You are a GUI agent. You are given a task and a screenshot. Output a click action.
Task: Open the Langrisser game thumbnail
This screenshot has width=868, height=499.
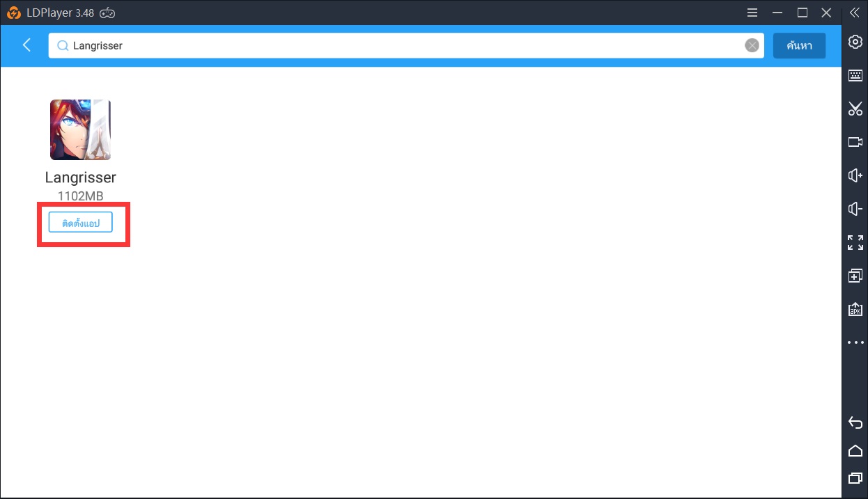80,130
